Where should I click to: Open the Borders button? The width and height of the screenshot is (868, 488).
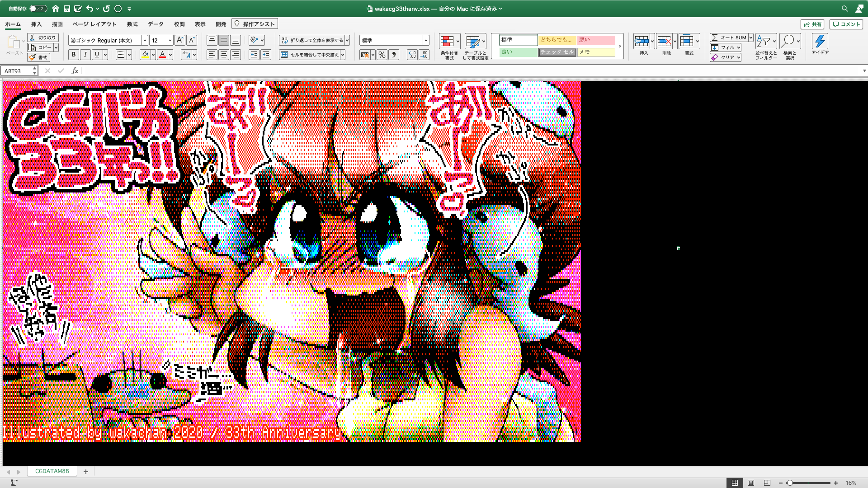click(x=121, y=55)
